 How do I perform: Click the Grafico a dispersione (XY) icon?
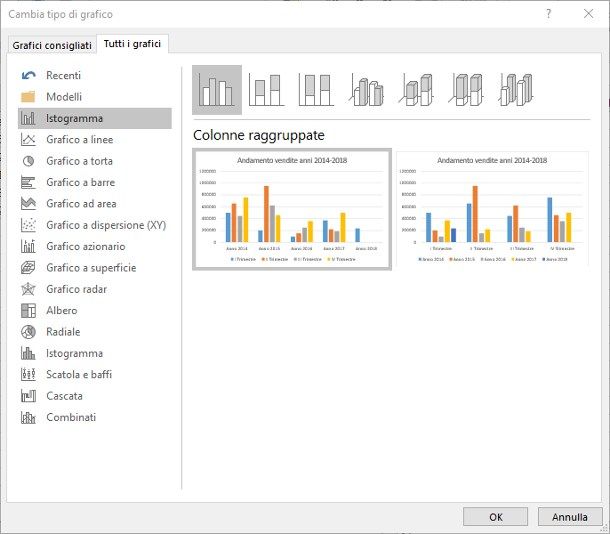coord(28,225)
